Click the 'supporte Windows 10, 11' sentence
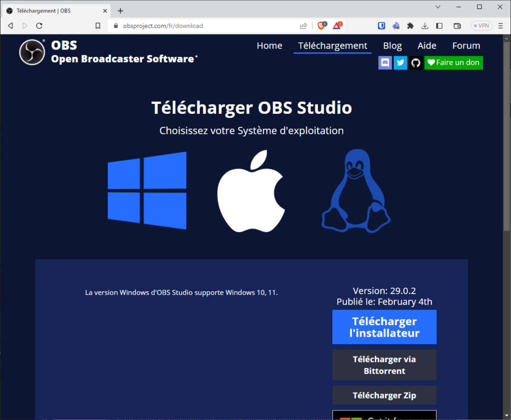Image resolution: width=511 pixels, height=420 pixels. 181,293
